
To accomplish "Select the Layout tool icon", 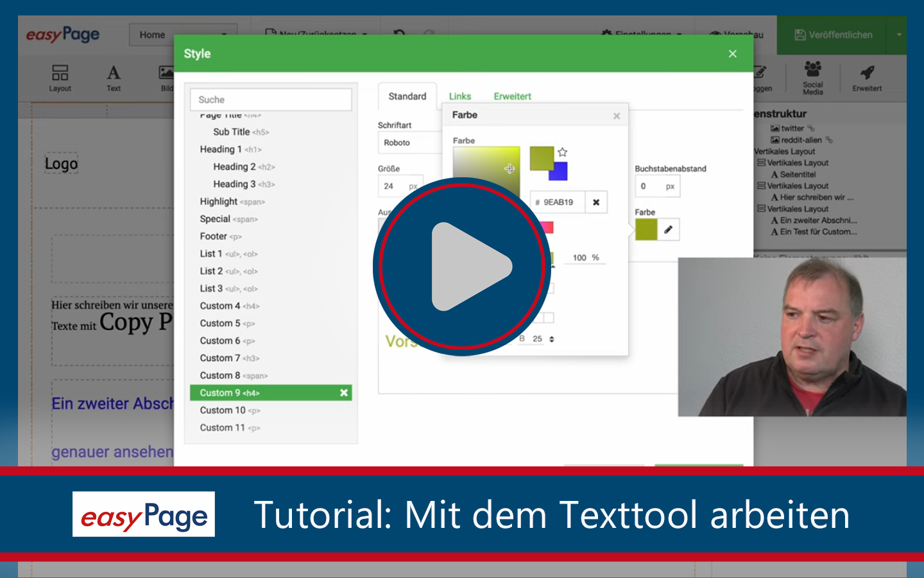I will [60, 74].
